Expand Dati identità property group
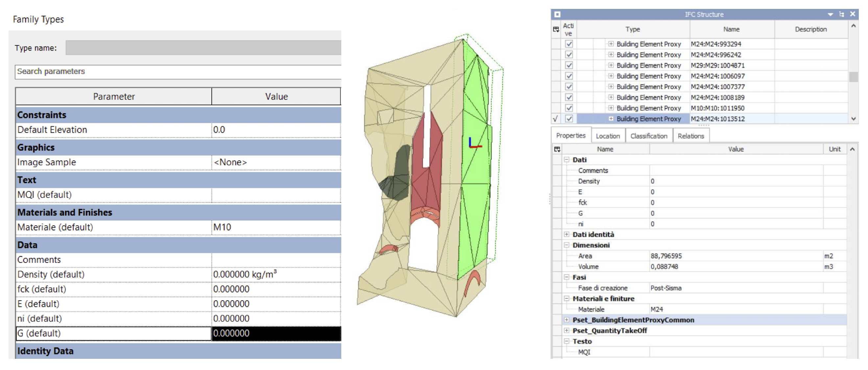The height and width of the screenshot is (370, 868). [x=567, y=234]
